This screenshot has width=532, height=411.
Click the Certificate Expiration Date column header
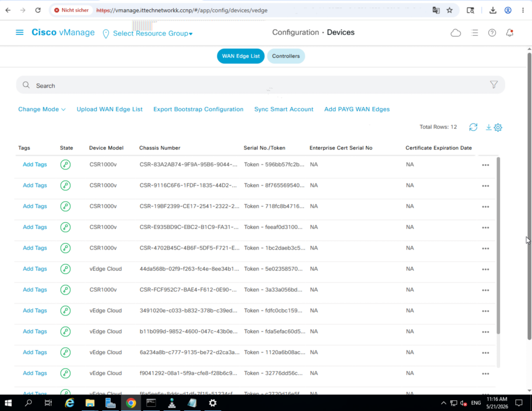(x=438, y=148)
